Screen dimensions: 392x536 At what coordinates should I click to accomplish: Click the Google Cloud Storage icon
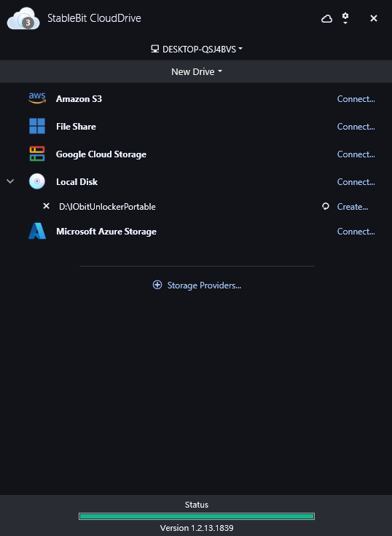click(x=37, y=154)
